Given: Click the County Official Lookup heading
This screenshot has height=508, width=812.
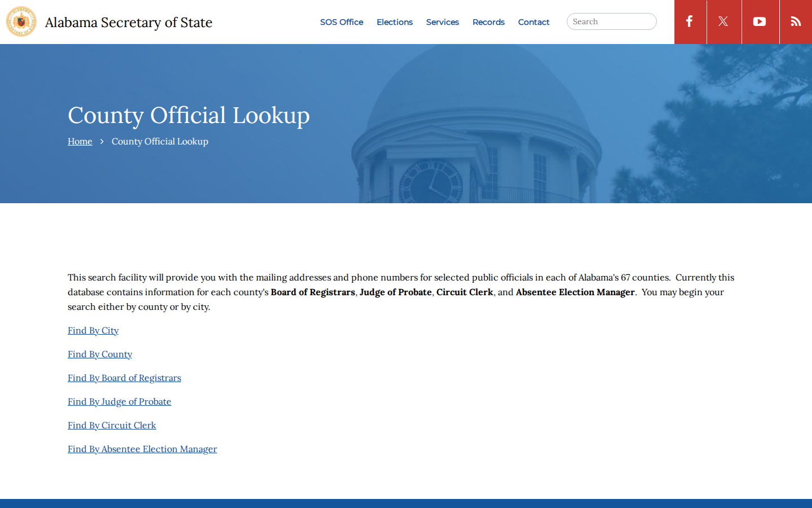Looking at the screenshot, I should pos(189,115).
